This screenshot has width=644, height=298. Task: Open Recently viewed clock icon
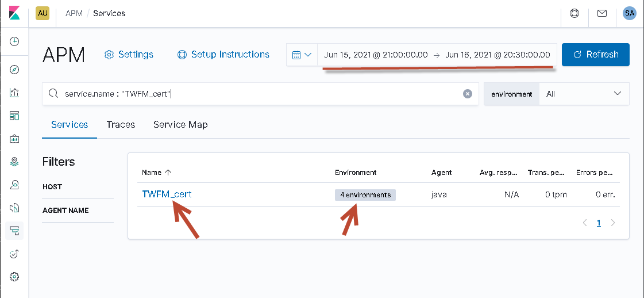14,41
